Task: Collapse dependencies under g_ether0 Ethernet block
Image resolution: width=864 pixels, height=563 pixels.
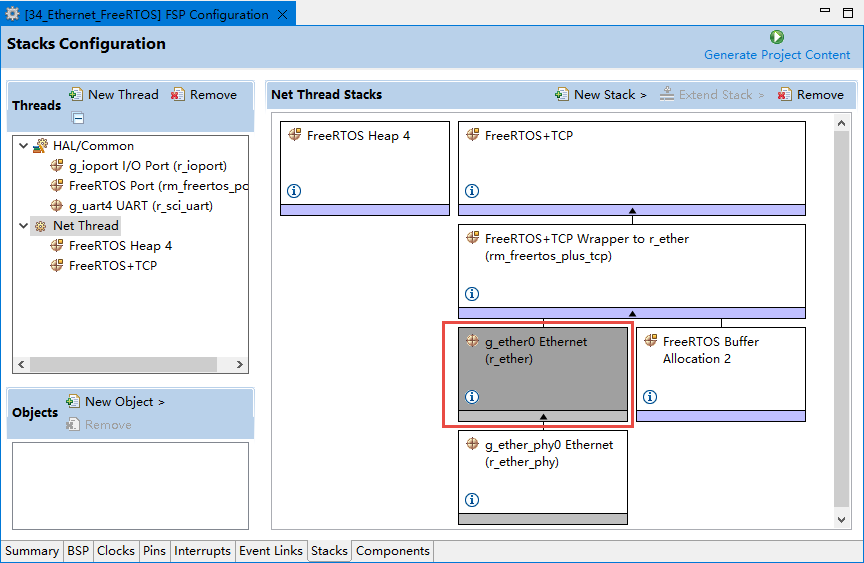Action: coord(543,416)
